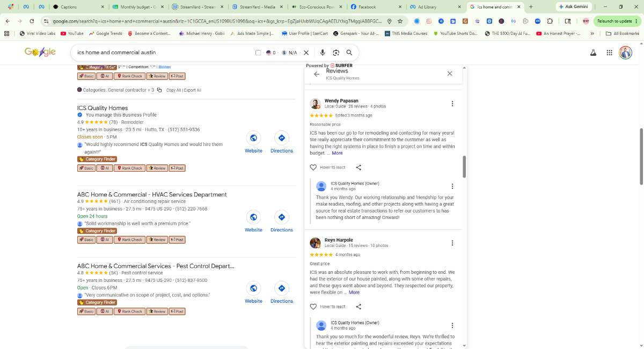
Task: Open options menu for Reyn Harpole's review
Action: click(x=452, y=243)
